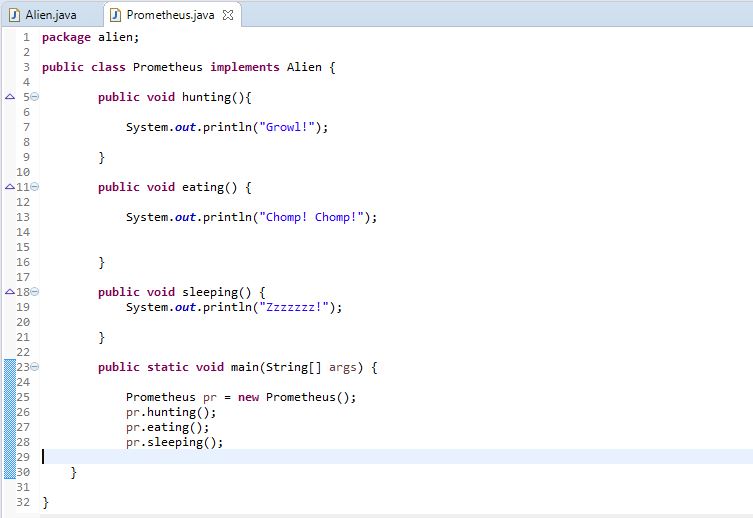Click the closing brace on line 32
This screenshot has height=518, width=753.
click(x=46, y=503)
